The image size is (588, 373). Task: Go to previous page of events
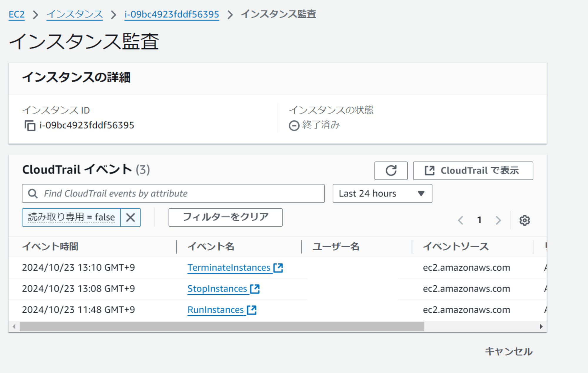461,220
